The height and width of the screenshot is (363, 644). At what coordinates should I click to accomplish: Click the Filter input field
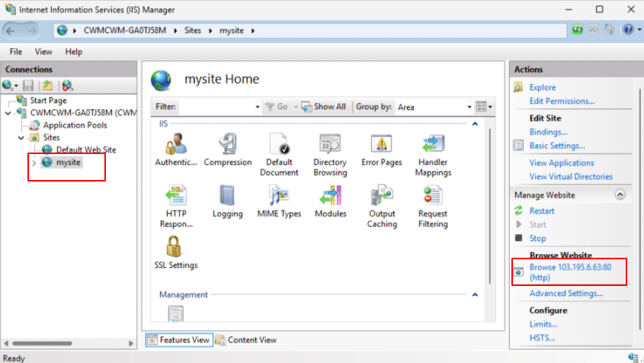[216, 107]
